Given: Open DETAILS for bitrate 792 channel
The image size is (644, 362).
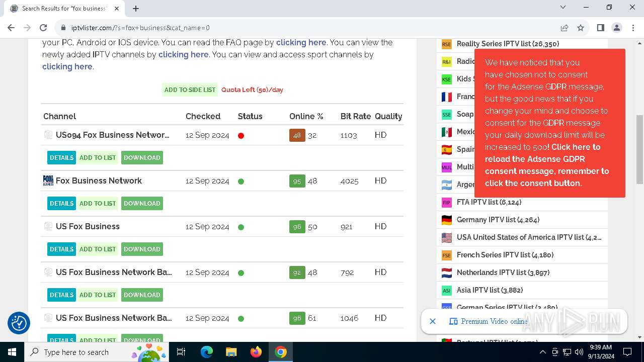Looking at the screenshot, I should point(61,295).
